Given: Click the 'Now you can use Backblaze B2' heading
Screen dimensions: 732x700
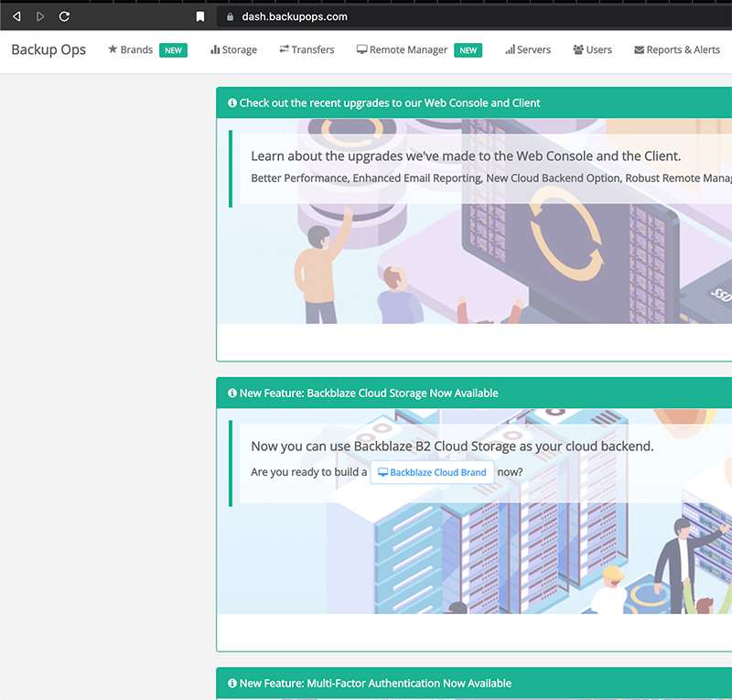Looking at the screenshot, I should [452, 446].
